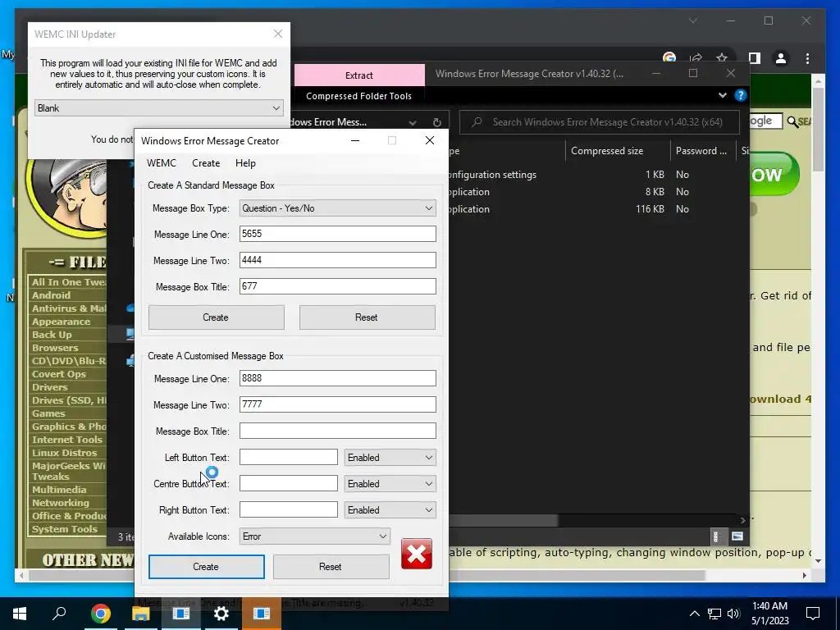Image resolution: width=840 pixels, height=630 pixels.
Task: Open the Multimedia category link
Action: point(59,490)
